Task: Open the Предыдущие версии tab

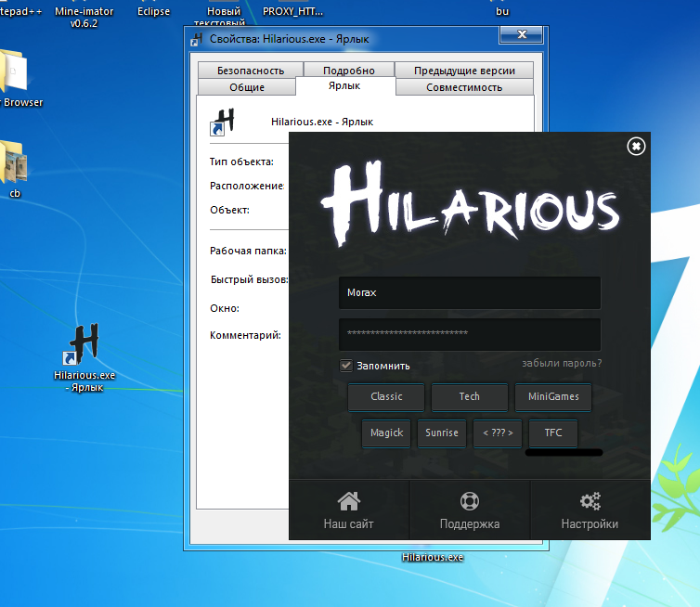Action: pos(464,71)
